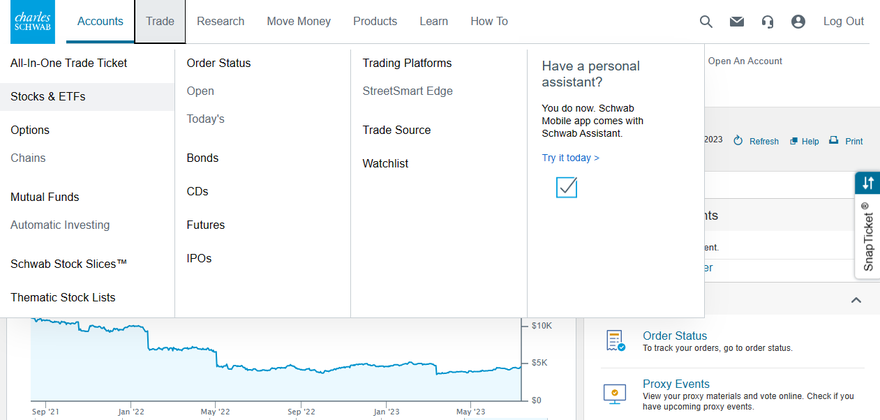Choose Mutual Funds menu entry
The width and height of the screenshot is (880, 420).
click(x=45, y=197)
